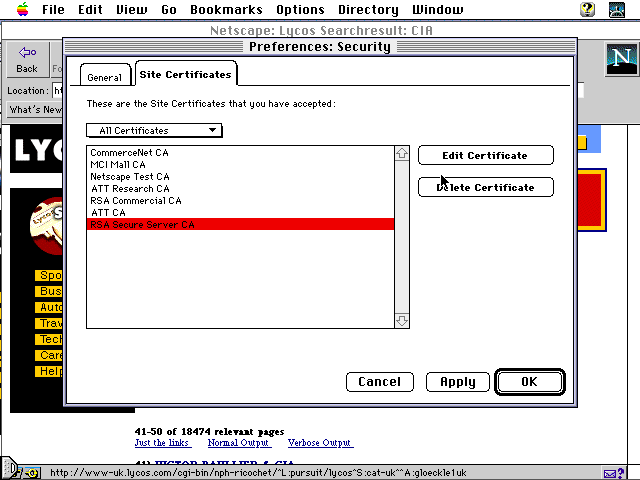Open the Just the links link
The height and width of the screenshot is (480, 640).
162,443
